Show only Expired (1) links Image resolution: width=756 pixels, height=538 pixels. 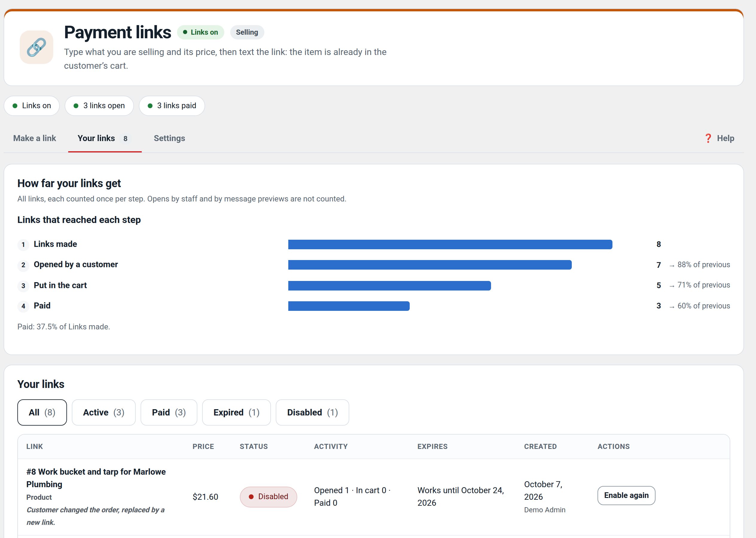(236, 412)
